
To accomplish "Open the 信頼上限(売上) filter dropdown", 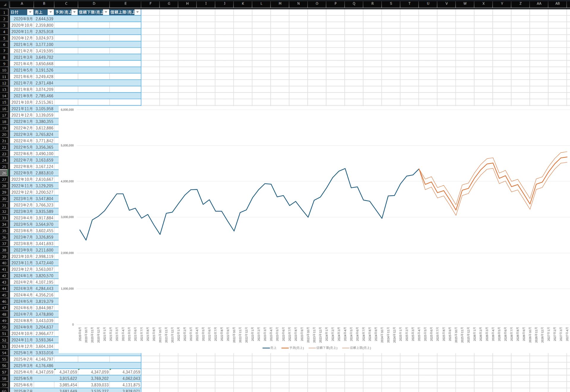I will [137, 12].
